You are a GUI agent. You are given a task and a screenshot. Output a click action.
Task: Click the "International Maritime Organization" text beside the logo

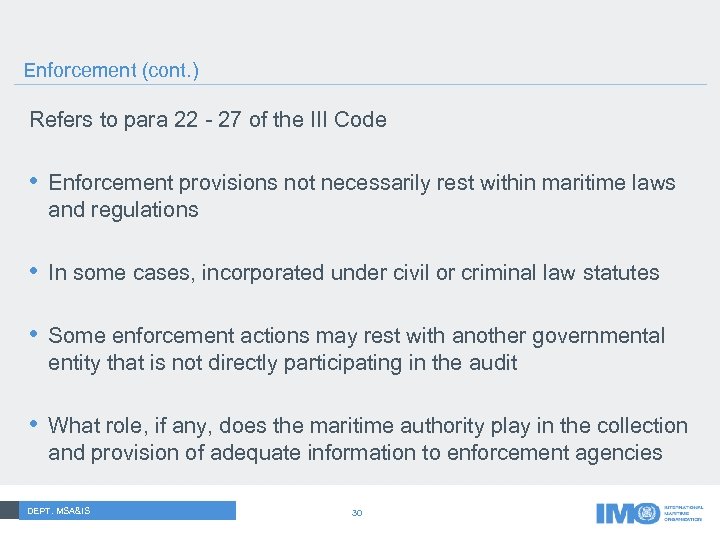point(686,513)
